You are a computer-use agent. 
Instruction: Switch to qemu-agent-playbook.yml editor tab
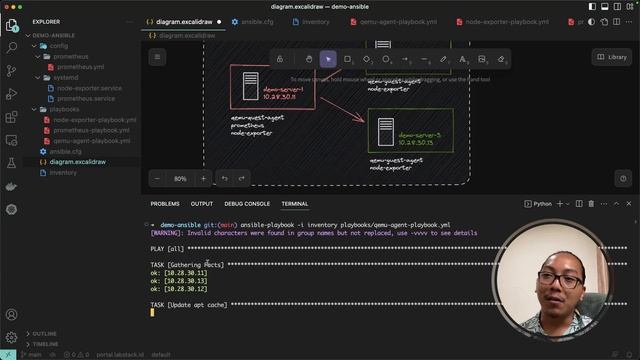click(x=393, y=22)
